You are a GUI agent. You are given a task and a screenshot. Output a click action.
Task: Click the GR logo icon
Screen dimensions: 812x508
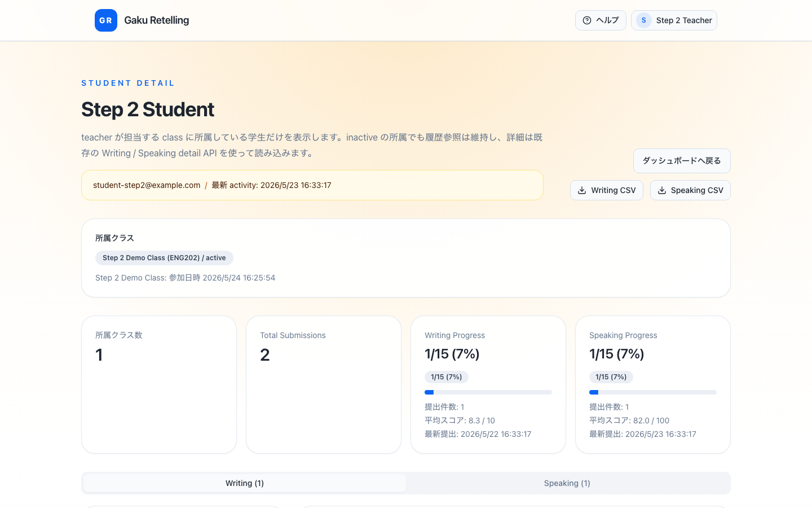(x=106, y=20)
